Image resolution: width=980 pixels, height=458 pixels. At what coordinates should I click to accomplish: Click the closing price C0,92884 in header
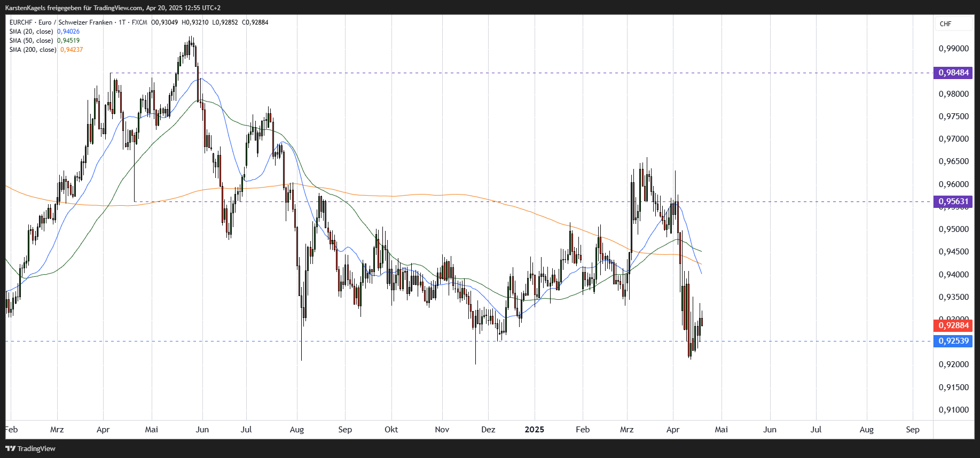(255, 22)
